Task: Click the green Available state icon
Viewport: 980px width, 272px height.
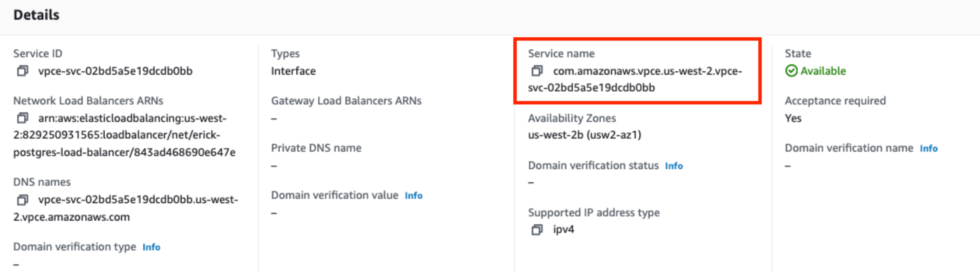Action: point(791,71)
